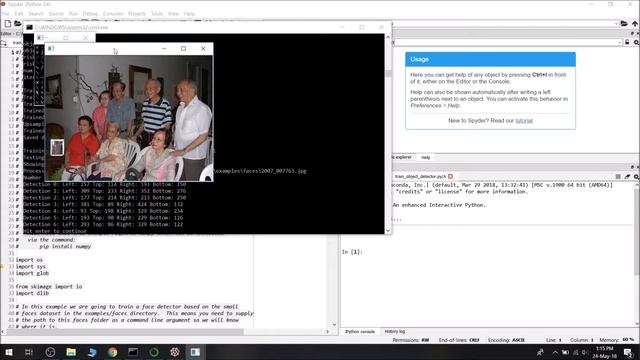The height and width of the screenshot is (360, 640).
Task: Open the Action Center notification icon
Action: coord(629,352)
